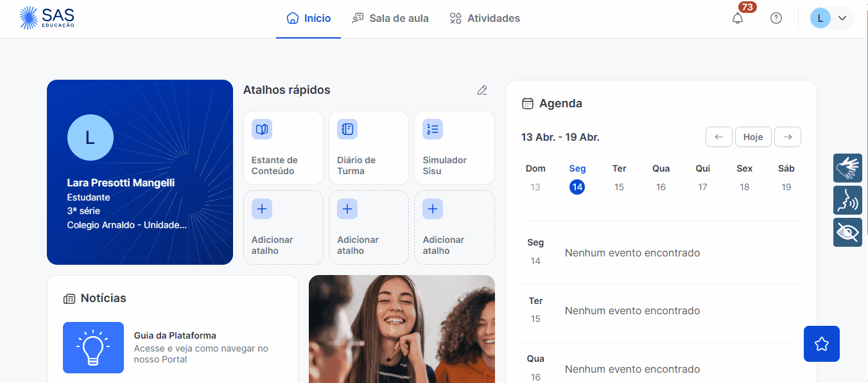868x383 pixels.
Task: Click the blue star floating button
Action: (822, 344)
